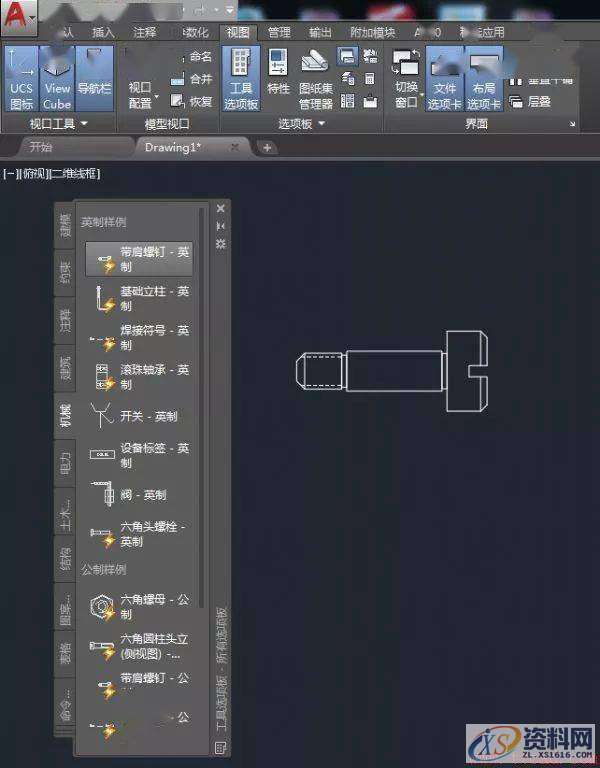The width and height of the screenshot is (600, 768).
Task: Toggle auto-hide on the tool palette
Action: pyautogui.click(x=220, y=226)
